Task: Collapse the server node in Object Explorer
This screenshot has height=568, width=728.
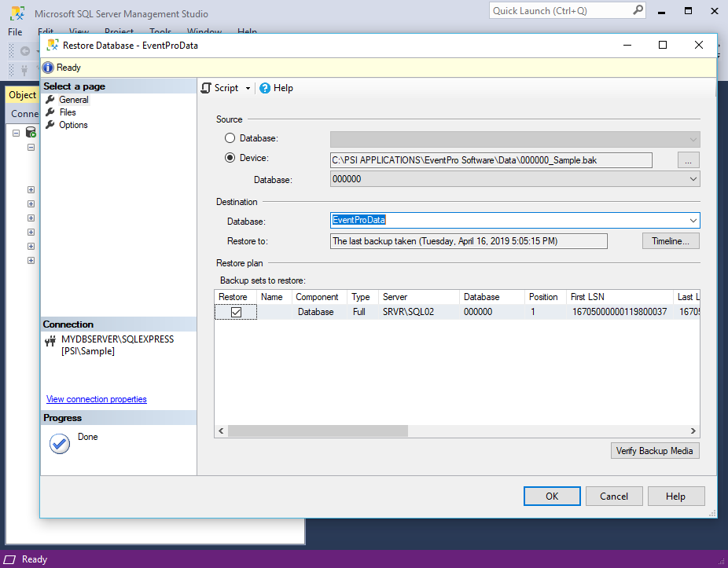Action: pos(17,134)
